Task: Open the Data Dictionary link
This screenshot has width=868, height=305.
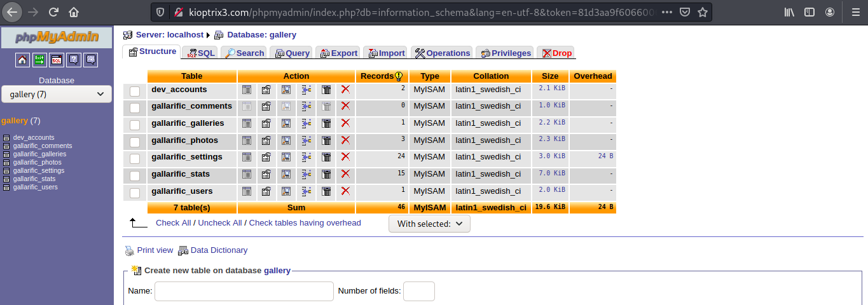Action: [x=218, y=250]
